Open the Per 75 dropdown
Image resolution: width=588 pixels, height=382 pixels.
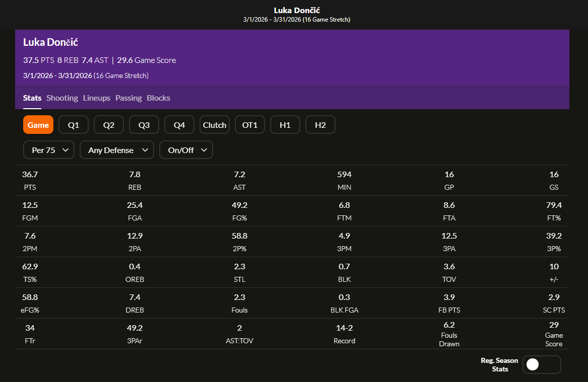[49, 150]
